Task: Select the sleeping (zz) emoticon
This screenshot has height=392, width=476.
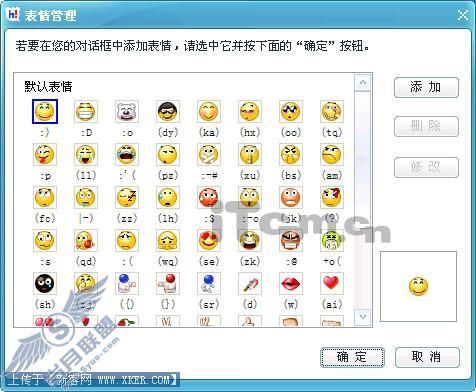Action: (x=127, y=198)
